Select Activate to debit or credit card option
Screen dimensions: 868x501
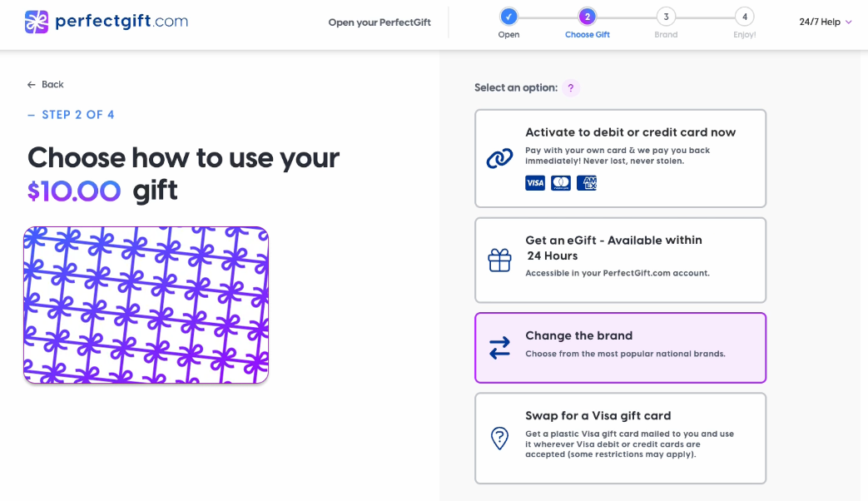click(630, 132)
